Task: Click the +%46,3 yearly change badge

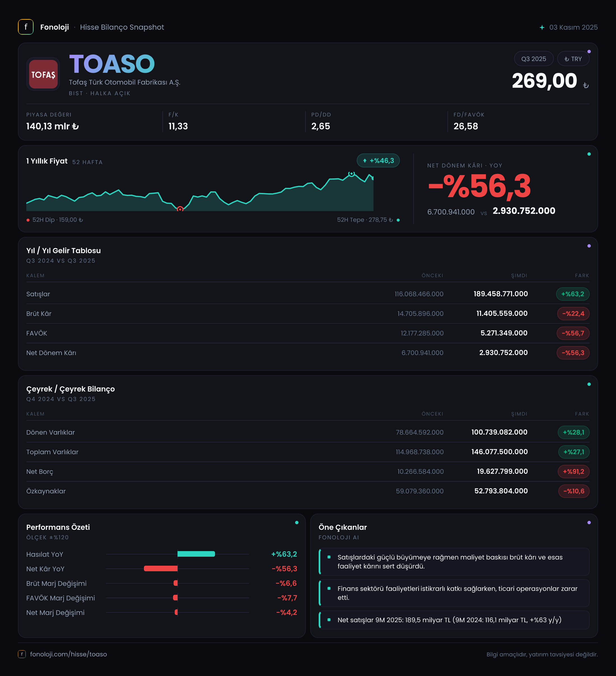Action: (x=378, y=161)
